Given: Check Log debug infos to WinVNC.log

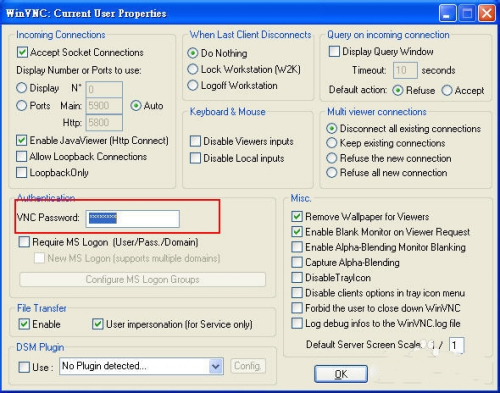Looking at the screenshot, I should pos(297,323).
